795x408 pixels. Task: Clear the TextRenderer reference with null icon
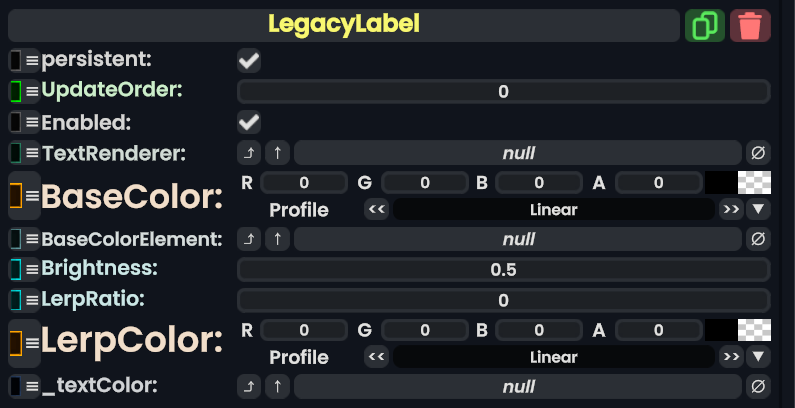pos(758,153)
